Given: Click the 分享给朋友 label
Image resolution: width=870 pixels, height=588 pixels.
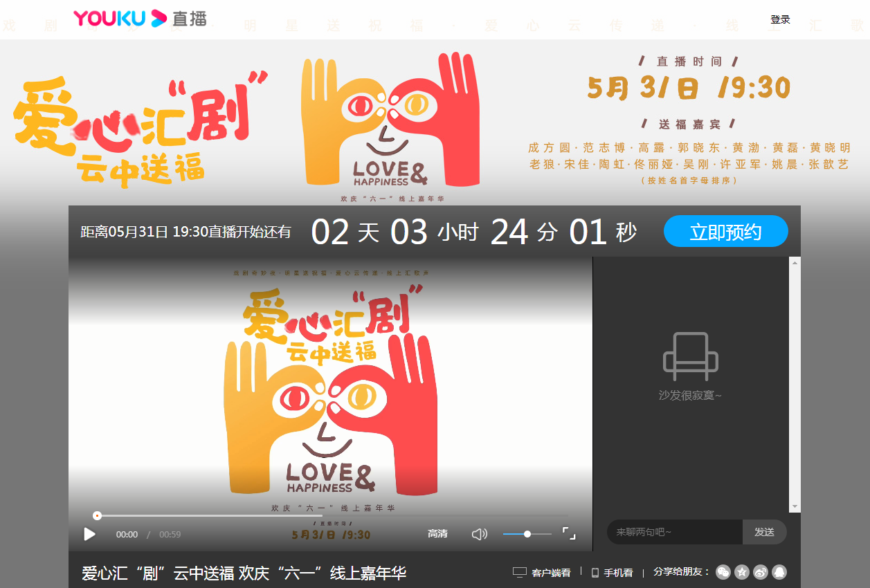Looking at the screenshot, I should [682, 572].
